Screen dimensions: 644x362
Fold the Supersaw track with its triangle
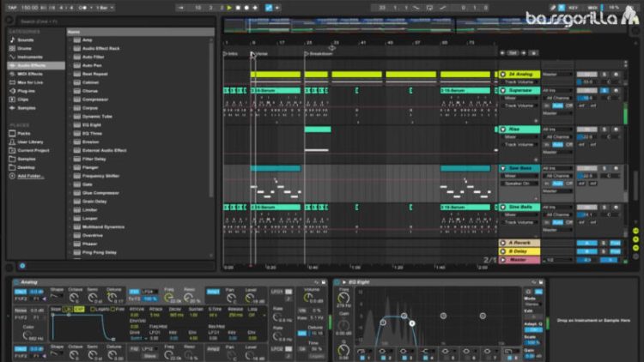(503, 89)
